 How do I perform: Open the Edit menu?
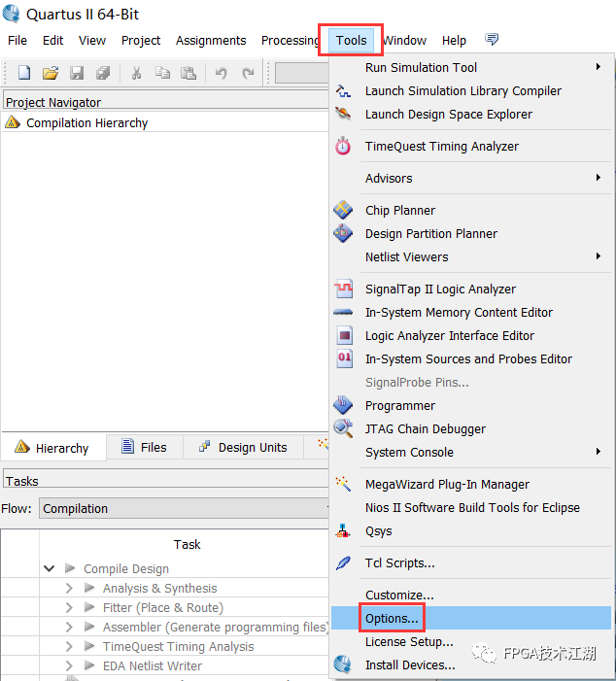click(x=53, y=41)
